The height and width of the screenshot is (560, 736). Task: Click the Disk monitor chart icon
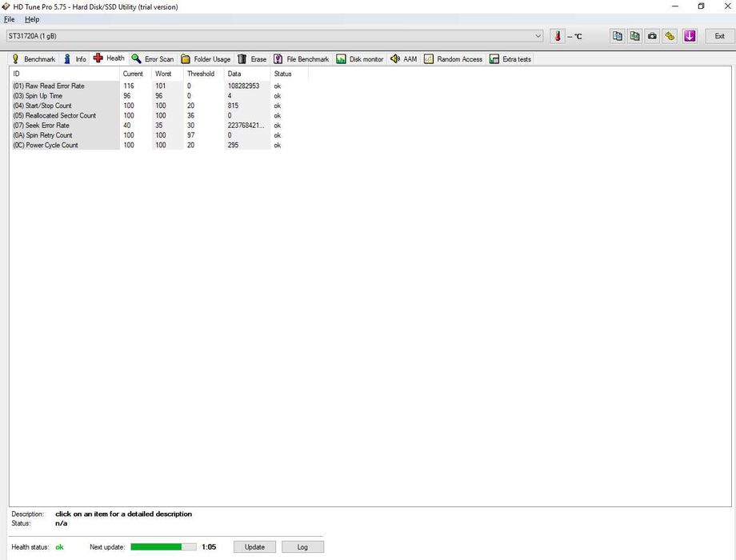pyautogui.click(x=341, y=58)
